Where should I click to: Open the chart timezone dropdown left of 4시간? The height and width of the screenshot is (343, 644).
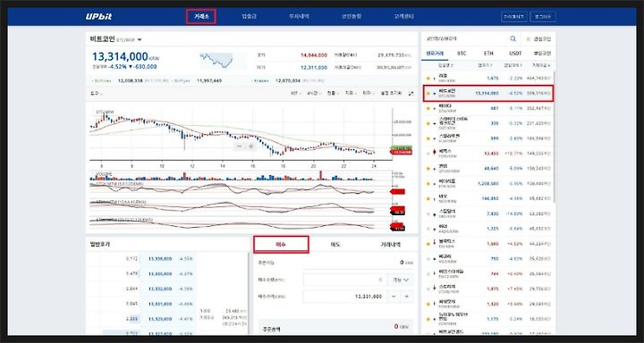click(296, 94)
